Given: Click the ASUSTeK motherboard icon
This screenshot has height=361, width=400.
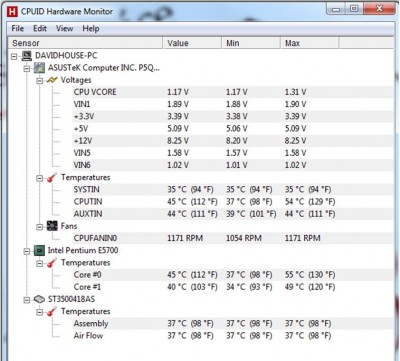Looking at the screenshot, I should 39,68.
